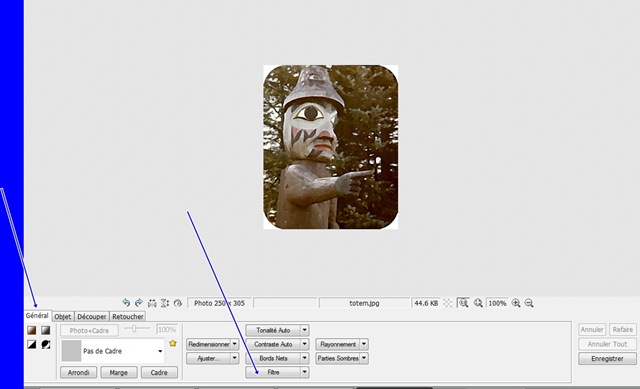Expand the Tonalité Auto dropdown arrow
The width and height of the screenshot is (640, 389).
point(305,330)
